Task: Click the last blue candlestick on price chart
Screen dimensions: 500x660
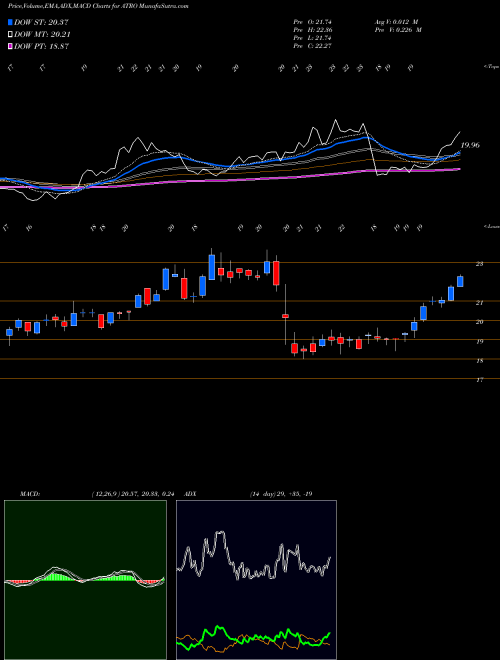Action: 460,281
